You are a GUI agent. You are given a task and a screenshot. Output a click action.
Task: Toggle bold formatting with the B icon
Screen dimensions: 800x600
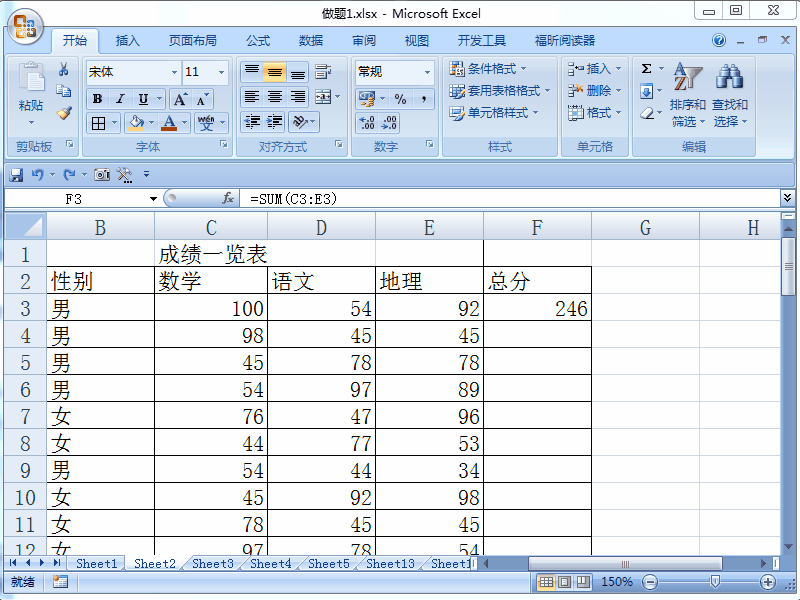point(97,99)
